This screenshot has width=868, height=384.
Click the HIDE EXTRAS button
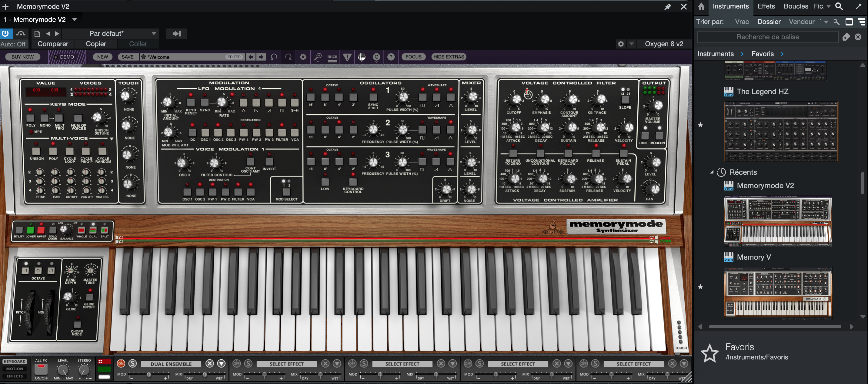(x=449, y=57)
